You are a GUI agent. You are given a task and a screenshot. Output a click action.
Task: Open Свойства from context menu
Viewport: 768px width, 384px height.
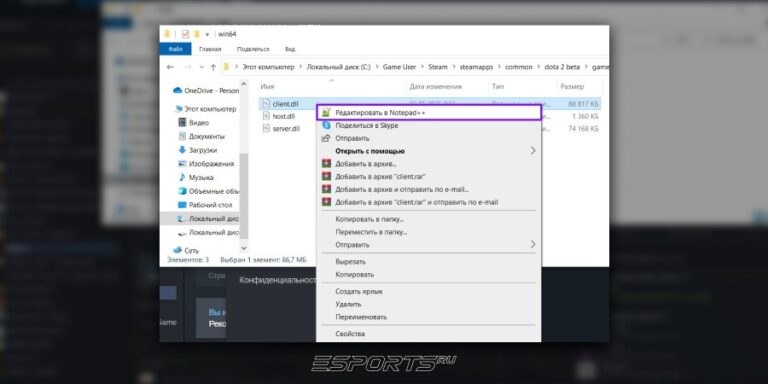pos(429,334)
